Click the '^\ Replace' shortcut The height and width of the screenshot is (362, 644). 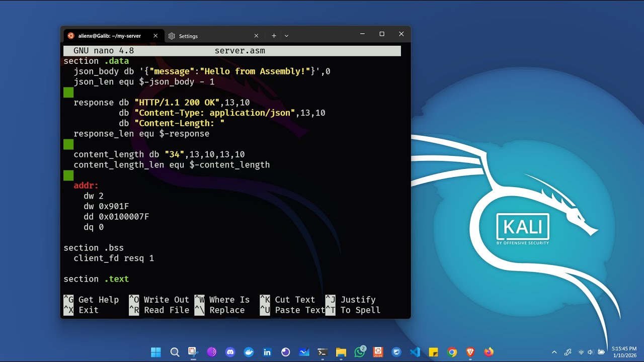coord(219,310)
